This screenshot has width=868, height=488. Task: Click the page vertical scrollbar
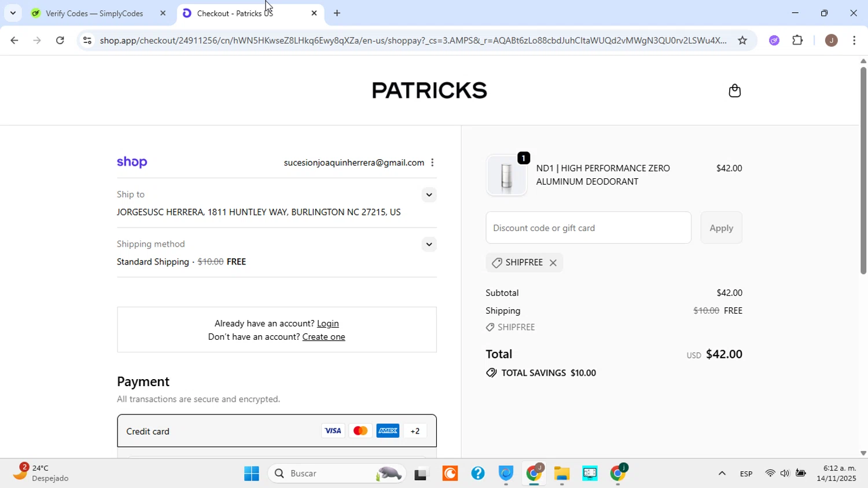pyautogui.click(x=863, y=171)
